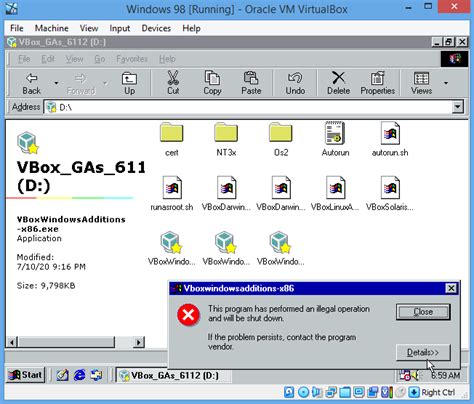Click the Paste clipboard icon
474x404 pixels.
[251, 78]
